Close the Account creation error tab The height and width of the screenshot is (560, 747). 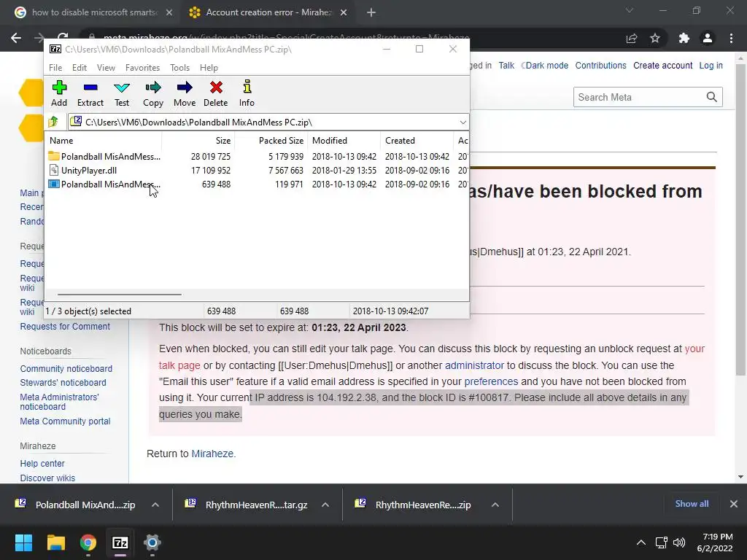click(344, 13)
